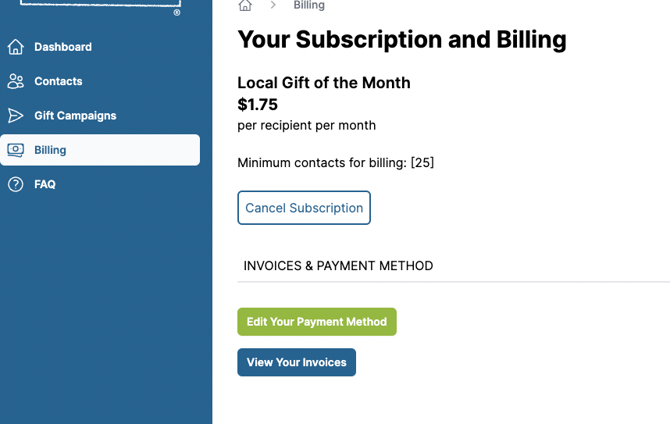This screenshot has height=424, width=670.
Task: Click the Gift Campaigns paper plane icon
Action: (16, 116)
